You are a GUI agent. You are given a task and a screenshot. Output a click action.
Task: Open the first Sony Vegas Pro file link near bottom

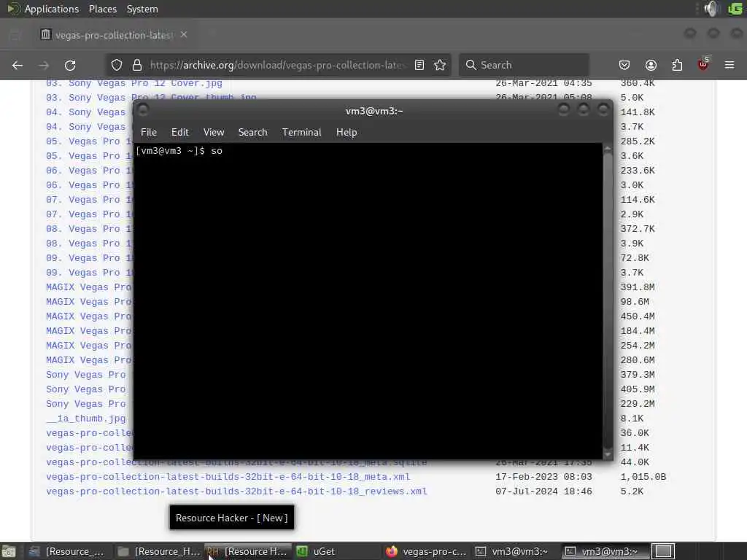86,375
